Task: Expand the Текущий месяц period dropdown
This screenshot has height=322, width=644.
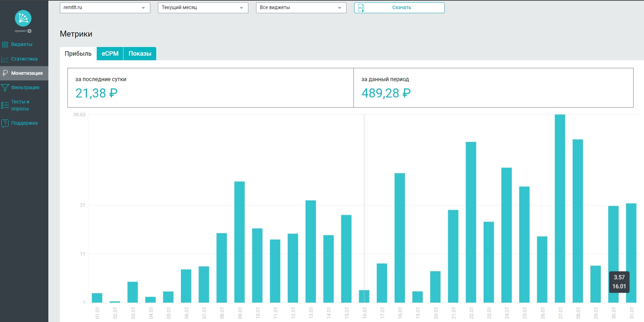Action: (x=203, y=8)
